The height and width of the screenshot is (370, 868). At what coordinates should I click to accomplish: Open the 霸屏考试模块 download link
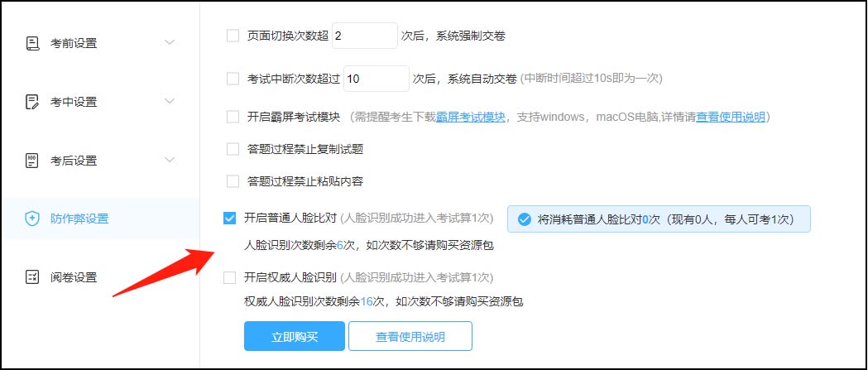point(471,118)
